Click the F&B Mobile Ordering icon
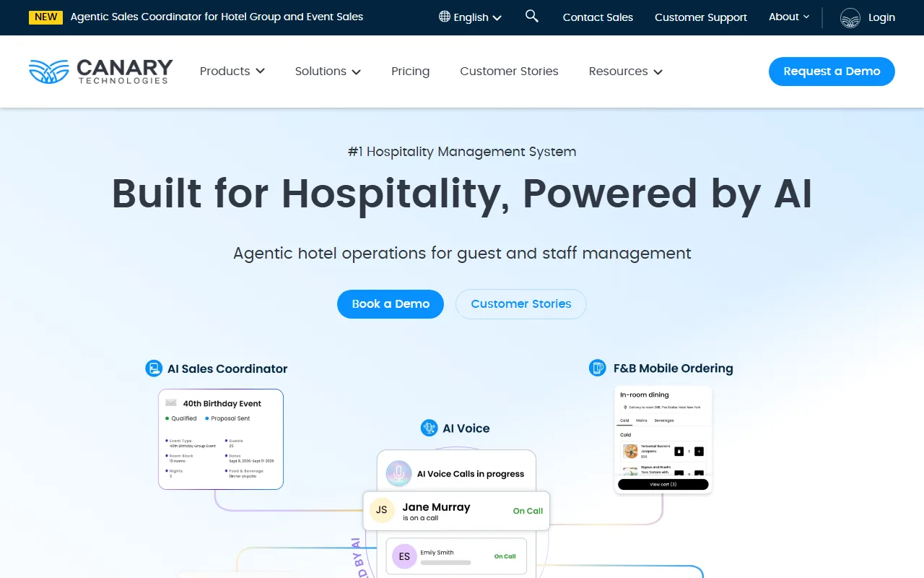Viewport: 924px width, 578px height. pyautogui.click(x=598, y=368)
